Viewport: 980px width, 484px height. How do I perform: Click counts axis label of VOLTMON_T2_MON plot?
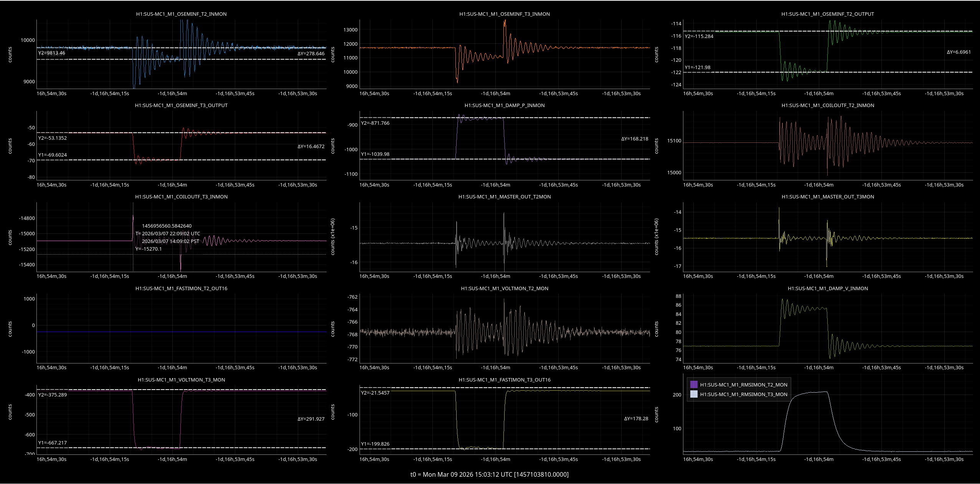tap(333, 329)
